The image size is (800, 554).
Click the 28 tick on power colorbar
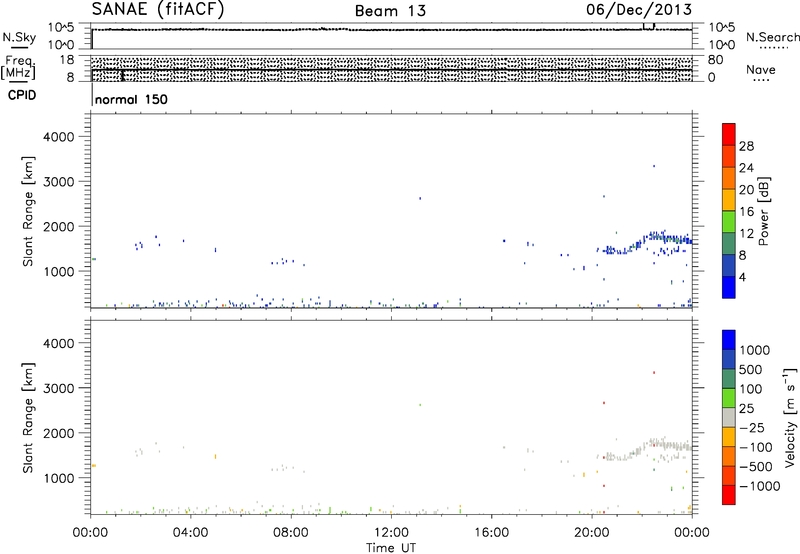tap(746, 146)
